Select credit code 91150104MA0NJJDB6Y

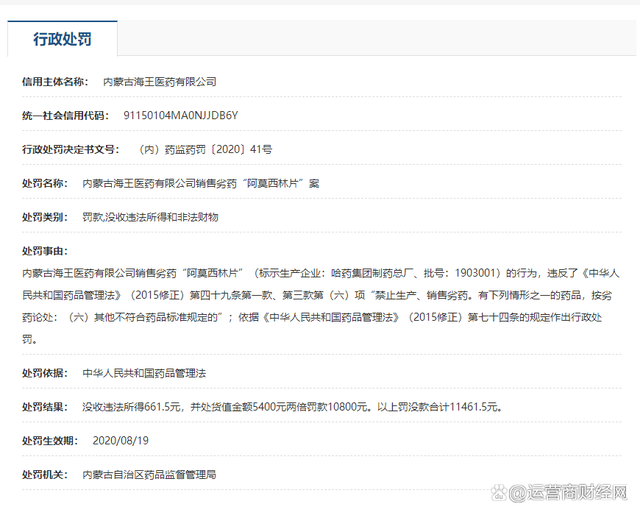pyautogui.click(x=180, y=115)
